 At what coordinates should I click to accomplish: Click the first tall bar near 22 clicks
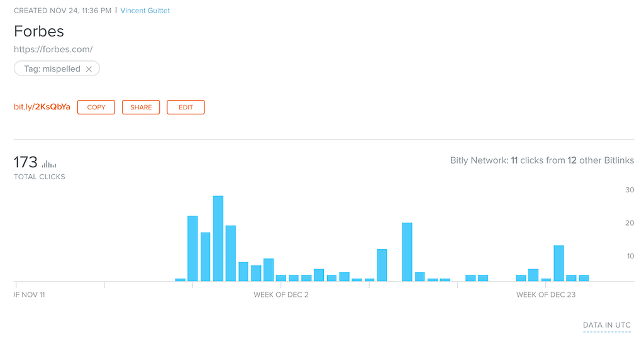coord(192,248)
